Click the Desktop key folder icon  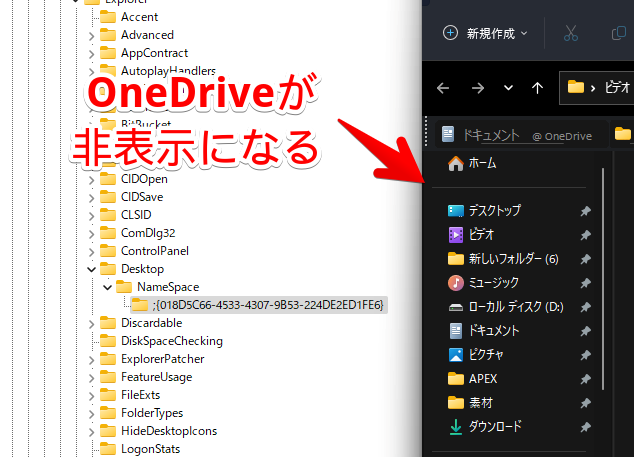108,269
